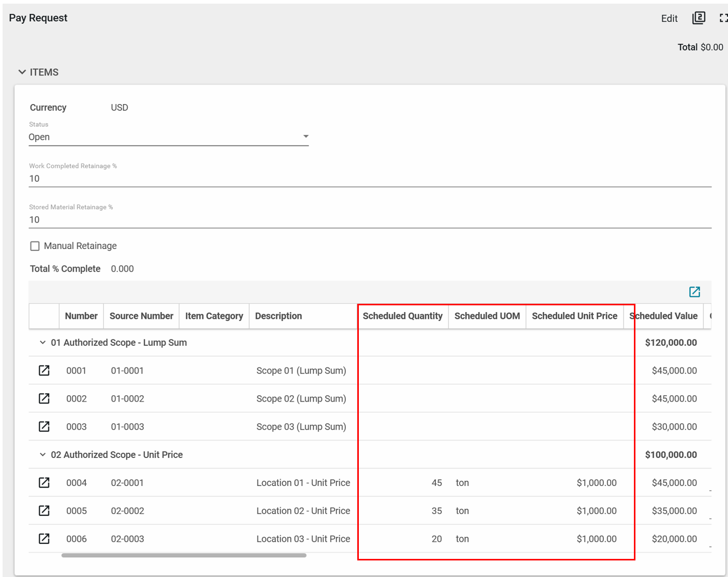Click the fullscreen expand icon in the header

point(723,18)
